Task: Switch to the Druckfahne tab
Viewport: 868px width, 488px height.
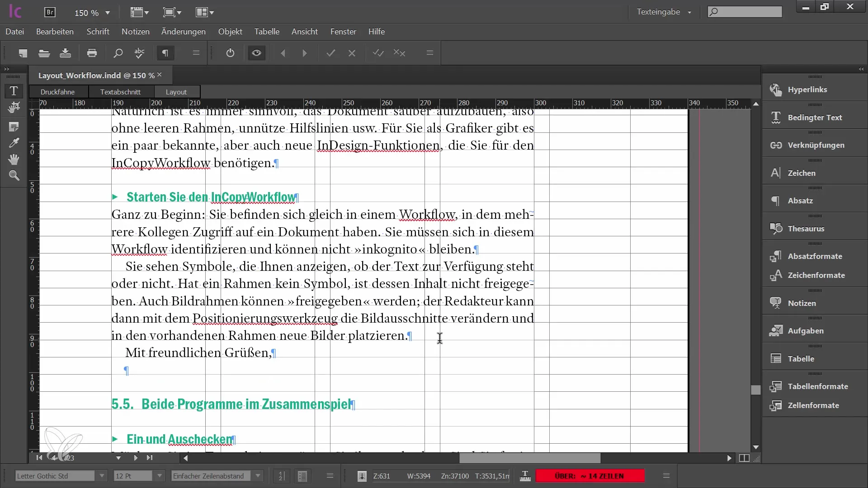Action: (57, 91)
